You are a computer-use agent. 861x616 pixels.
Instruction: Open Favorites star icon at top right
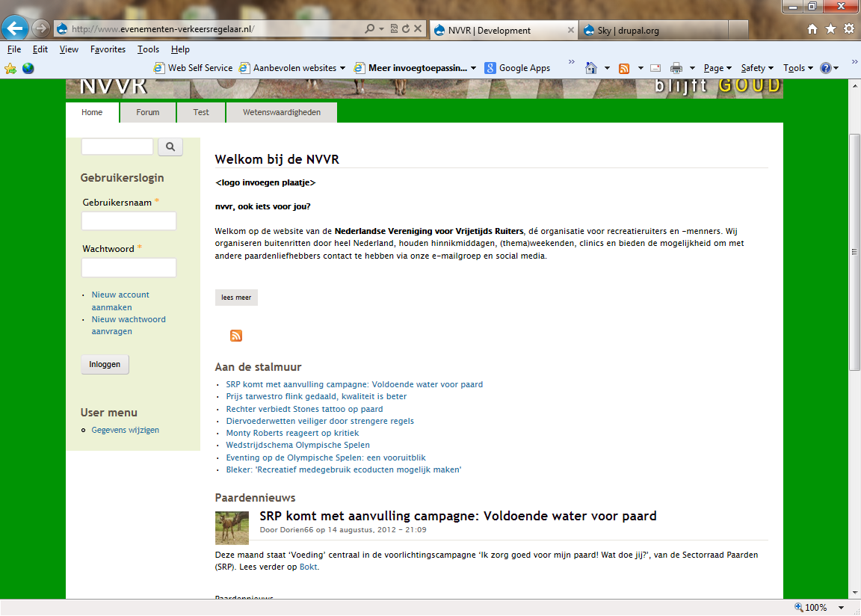831,29
